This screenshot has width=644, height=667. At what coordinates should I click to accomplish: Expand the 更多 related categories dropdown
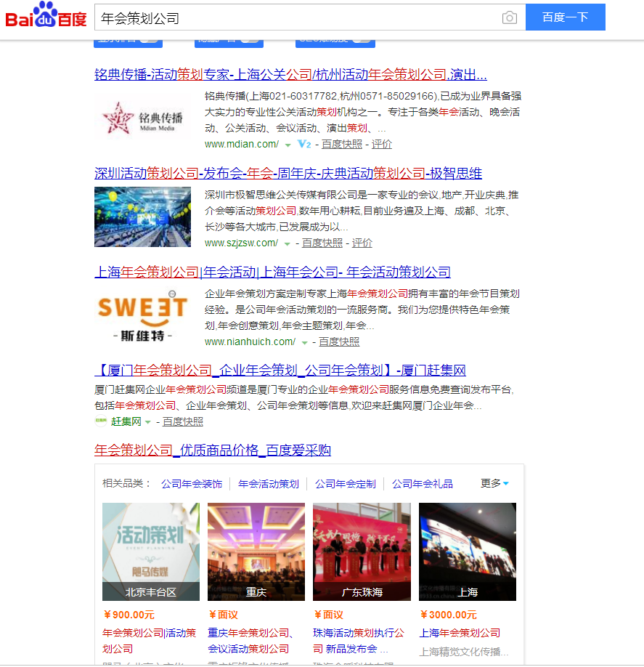pos(494,483)
